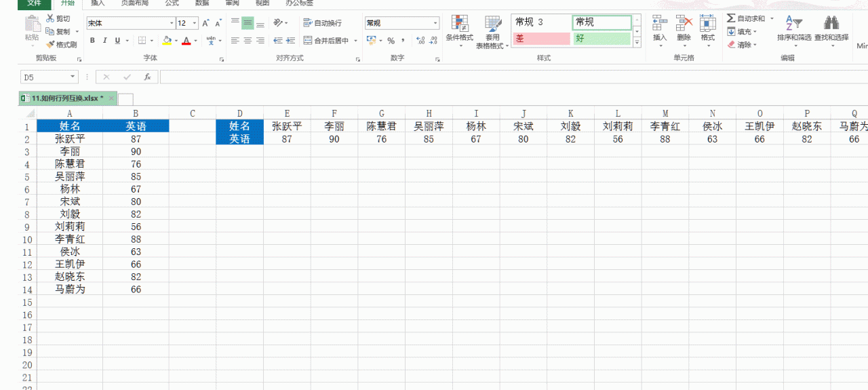This screenshot has height=390, width=868.
Task: Select column header D
Action: click(x=239, y=113)
